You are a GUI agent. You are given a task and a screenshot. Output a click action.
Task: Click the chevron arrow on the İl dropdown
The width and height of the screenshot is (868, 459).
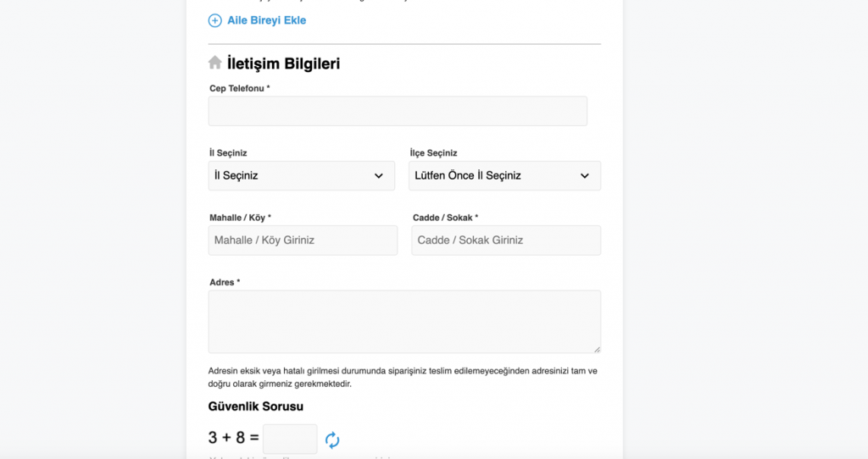pos(379,176)
